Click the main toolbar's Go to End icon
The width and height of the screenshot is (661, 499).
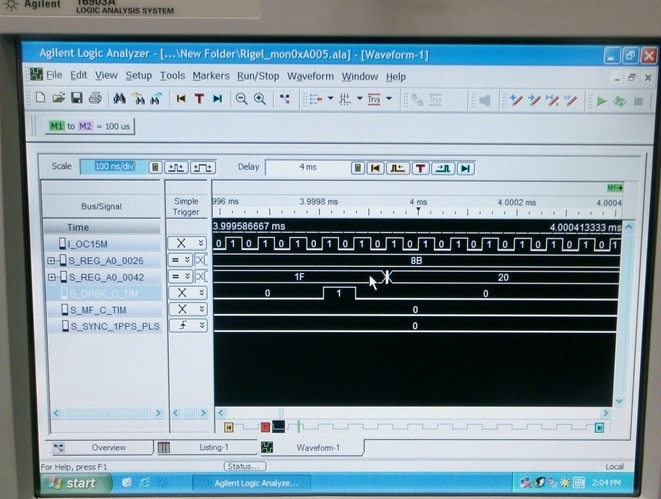pos(218,99)
